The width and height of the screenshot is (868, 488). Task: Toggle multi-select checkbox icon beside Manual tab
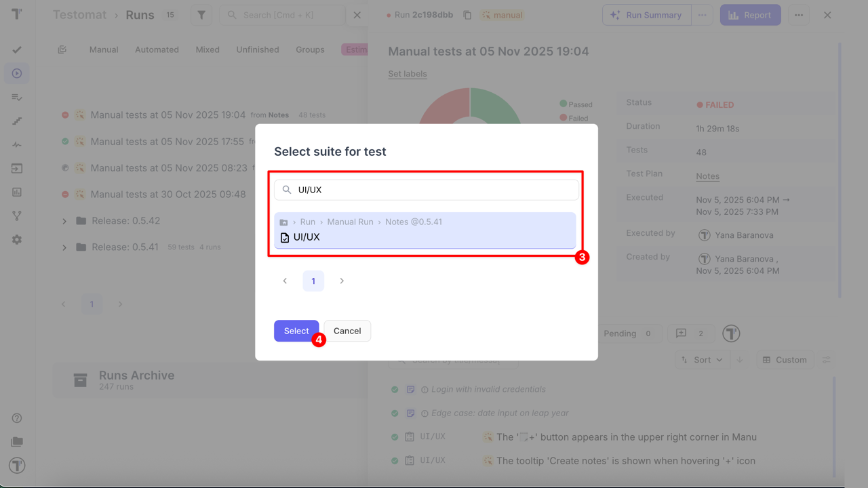[x=62, y=49]
